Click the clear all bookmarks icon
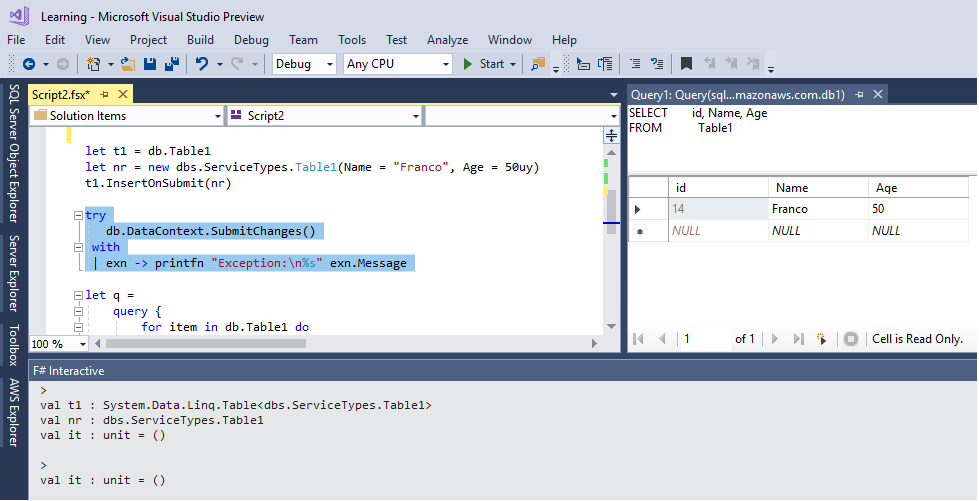 753,64
